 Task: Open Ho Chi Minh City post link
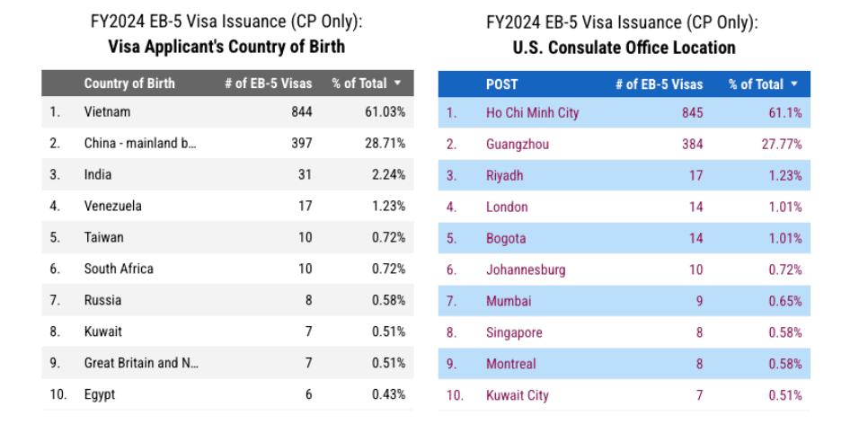point(532,113)
